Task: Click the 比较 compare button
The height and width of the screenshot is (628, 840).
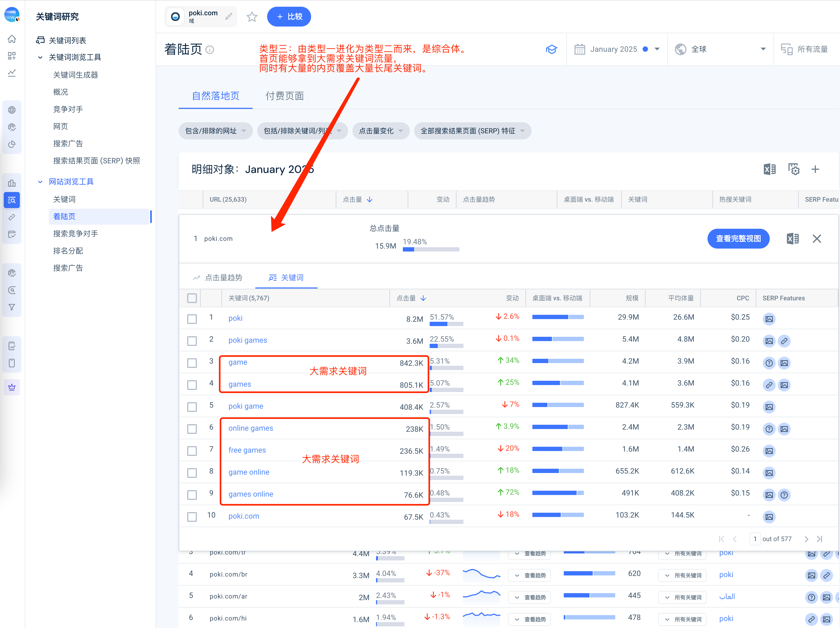Action: (x=289, y=17)
